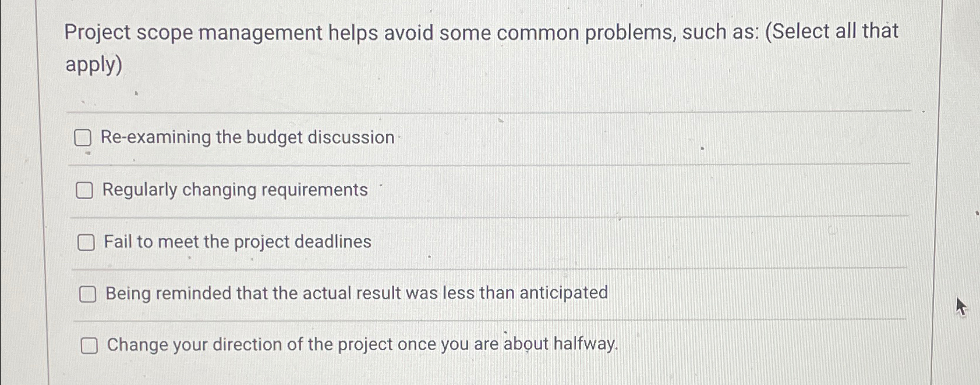Click the blank space below the last option
980x385 pixels.
[x=466, y=375]
